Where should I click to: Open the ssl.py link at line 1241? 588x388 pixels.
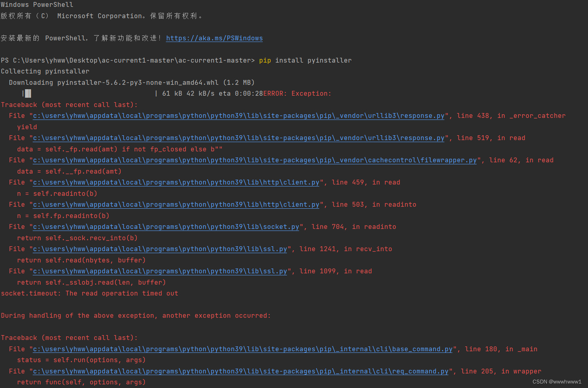coord(159,249)
